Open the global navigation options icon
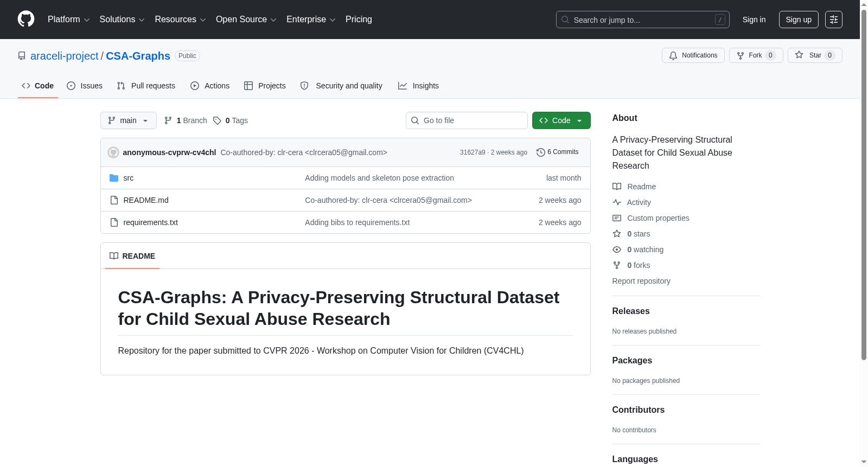This screenshot has width=868, height=467. 834,20
